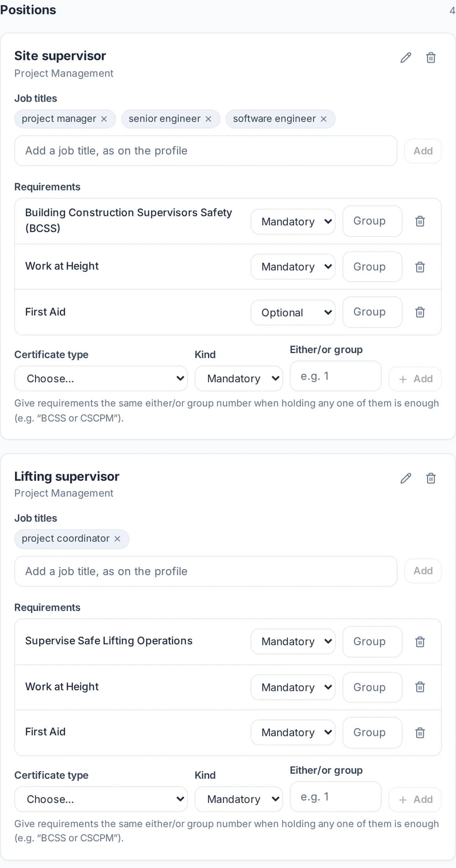Click Group field for Lifting supervisor Work at Height

pos(372,687)
